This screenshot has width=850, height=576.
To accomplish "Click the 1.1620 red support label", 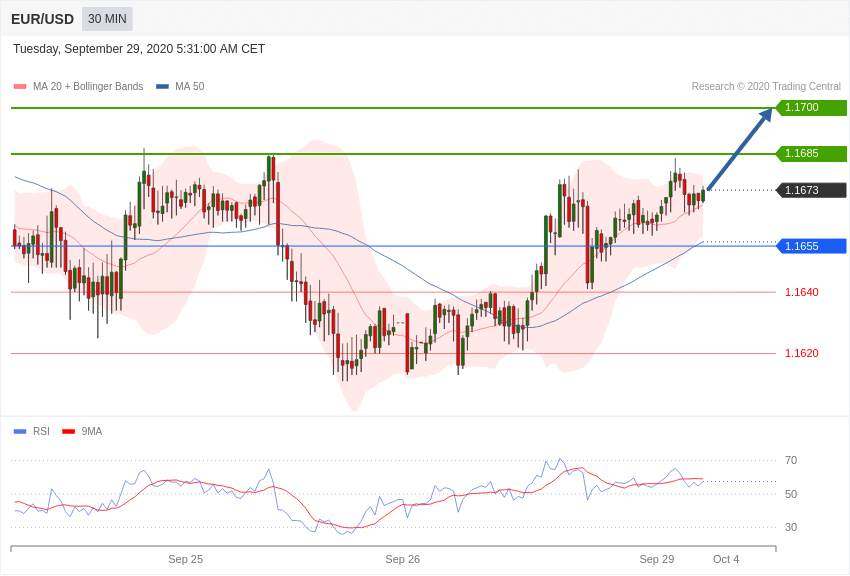I will pos(802,353).
